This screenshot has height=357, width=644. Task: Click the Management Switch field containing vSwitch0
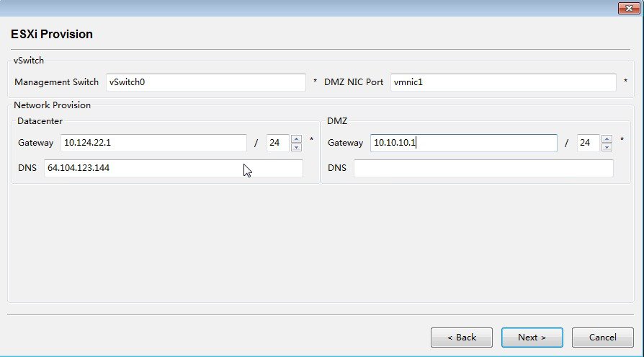click(x=206, y=82)
